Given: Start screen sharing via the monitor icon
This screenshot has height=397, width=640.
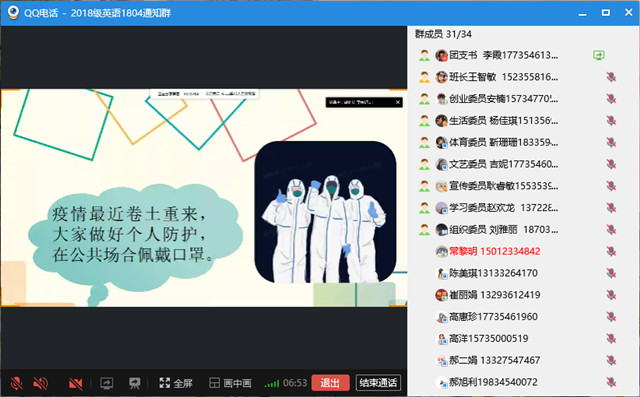Looking at the screenshot, I should pyautogui.click(x=107, y=383).
